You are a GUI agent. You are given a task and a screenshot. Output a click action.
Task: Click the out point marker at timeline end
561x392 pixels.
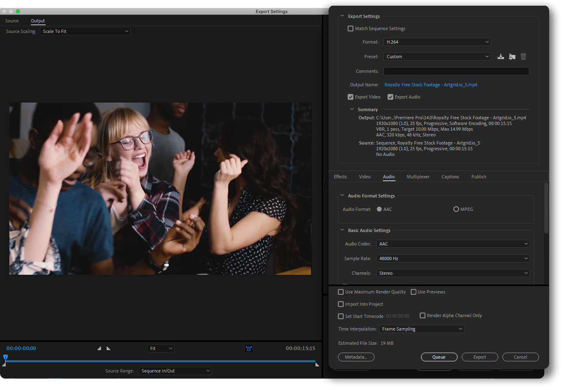pyautogui.click(x=317, y=365)
